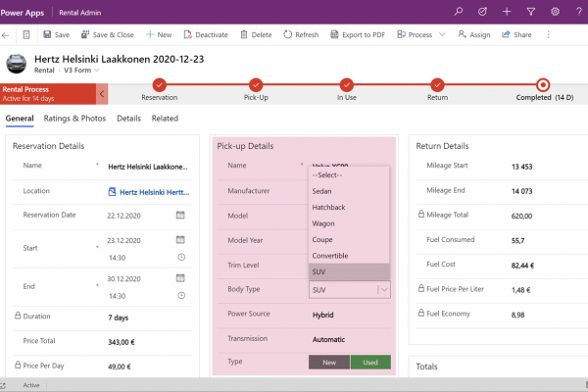
Task: Open the Related tab
Action: tap(165, 119)
